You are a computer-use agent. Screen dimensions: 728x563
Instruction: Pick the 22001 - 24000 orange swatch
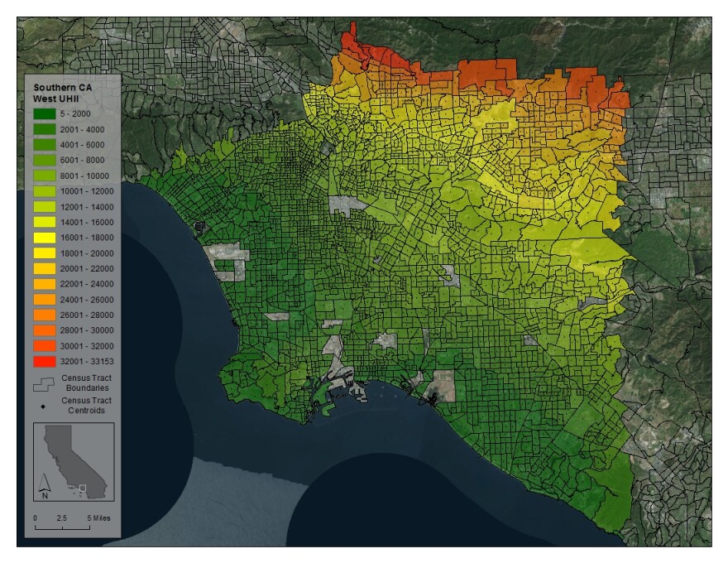click(x=45, y=284)
